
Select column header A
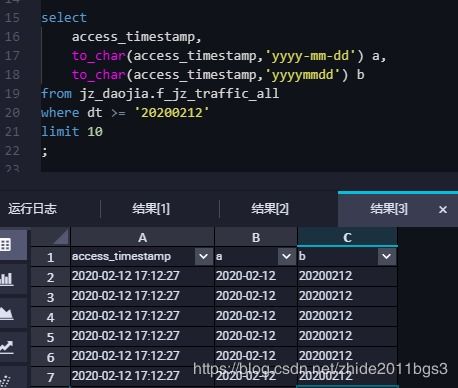click(x=142, y=238)
